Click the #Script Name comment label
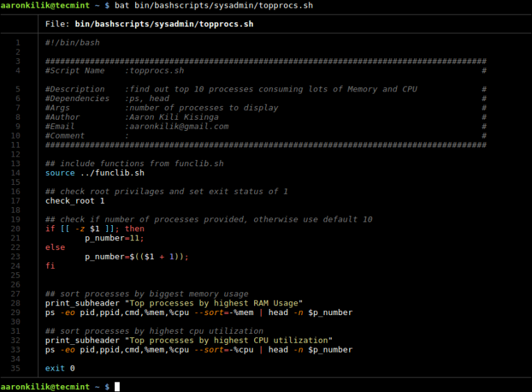 tap(75, 71)
